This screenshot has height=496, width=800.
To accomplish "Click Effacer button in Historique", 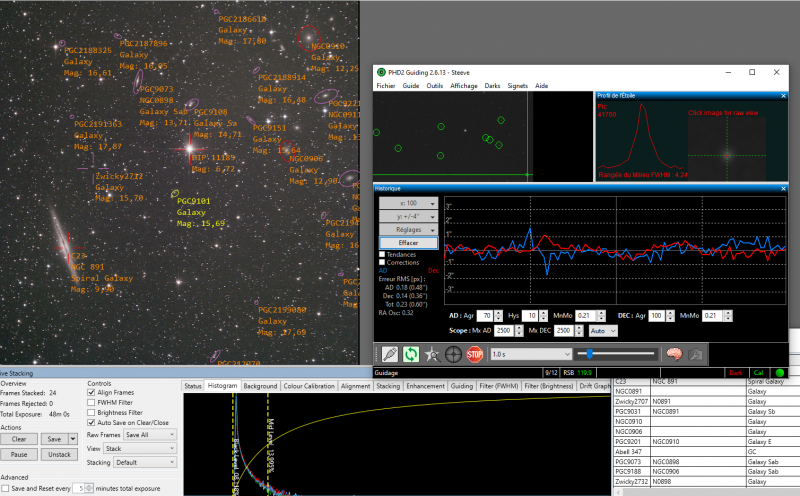I will tap(408, 243).
